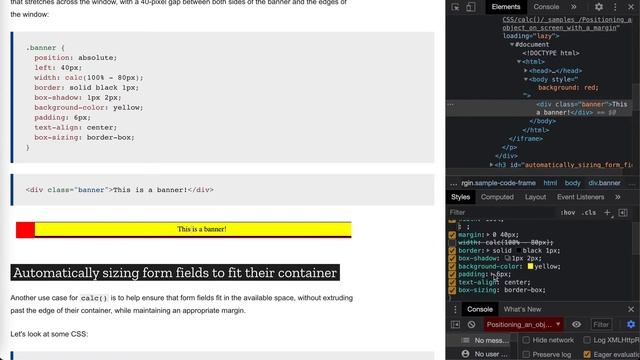This screenshot has height=360, width=640.
Task: Open the drawer three-dot menu
Action: 455,309
